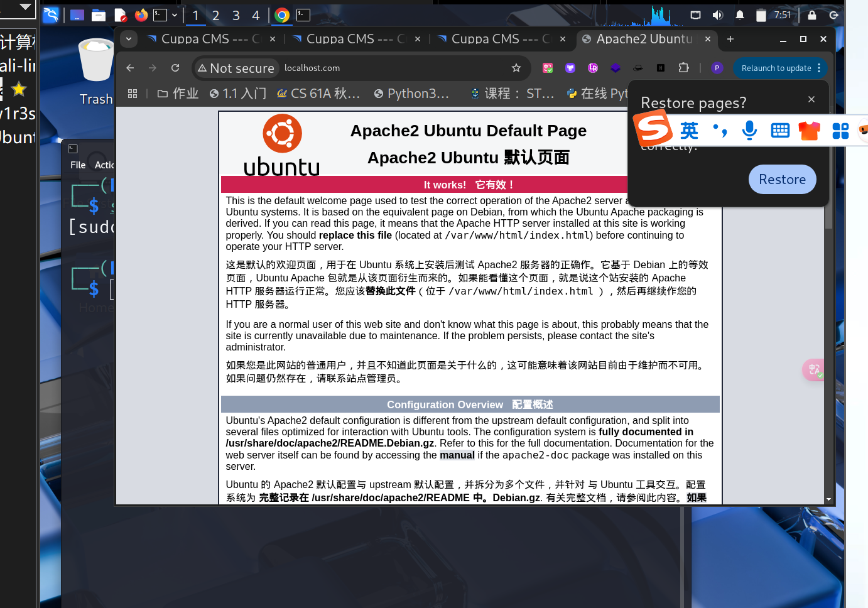Open the terminal launcher in the panel
Viewport: 868px width, 608px height.
coord(161,15)
